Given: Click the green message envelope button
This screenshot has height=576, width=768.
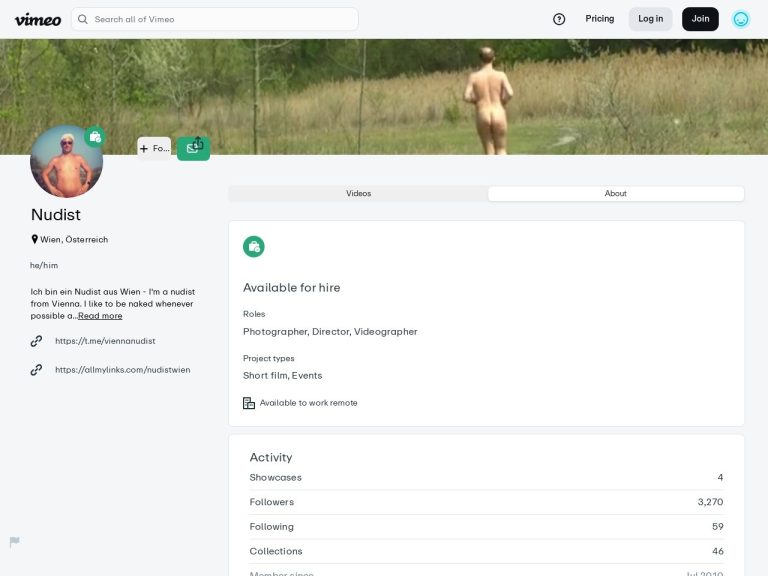Looking at the screenshot, I should [x=190, y=151].
